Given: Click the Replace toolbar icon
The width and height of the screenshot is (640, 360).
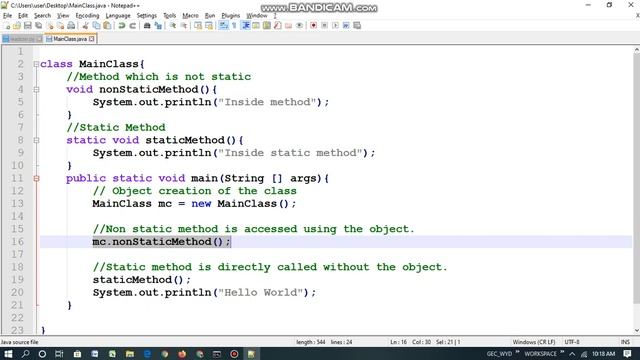Looking at the screenshot, I should point(158,26).
